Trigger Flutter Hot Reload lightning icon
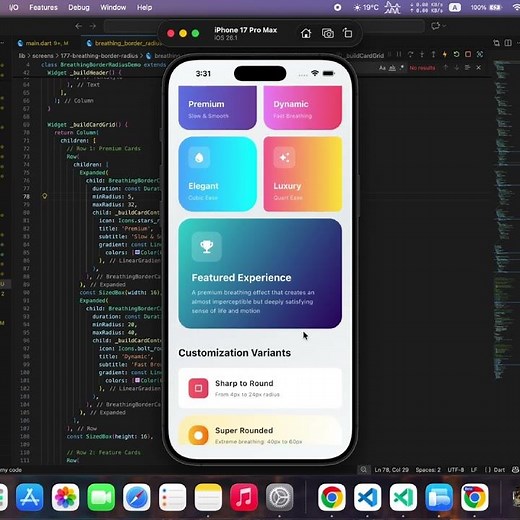 tap(445, 54)
